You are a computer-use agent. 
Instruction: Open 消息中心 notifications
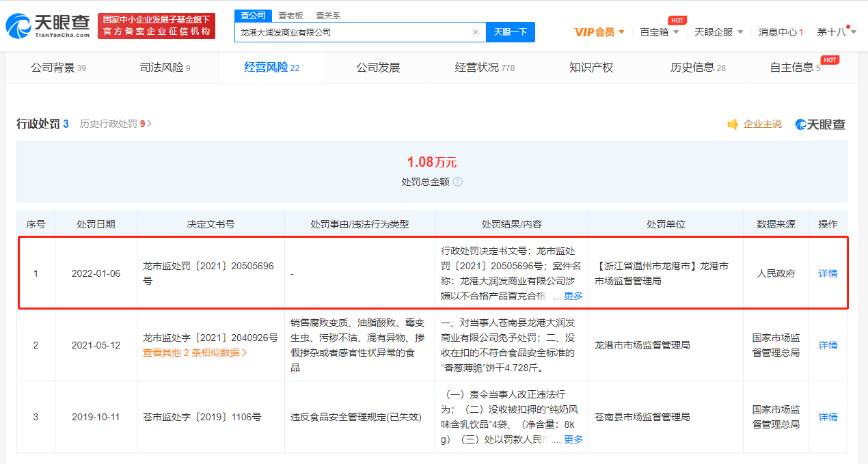click(781, 32)
